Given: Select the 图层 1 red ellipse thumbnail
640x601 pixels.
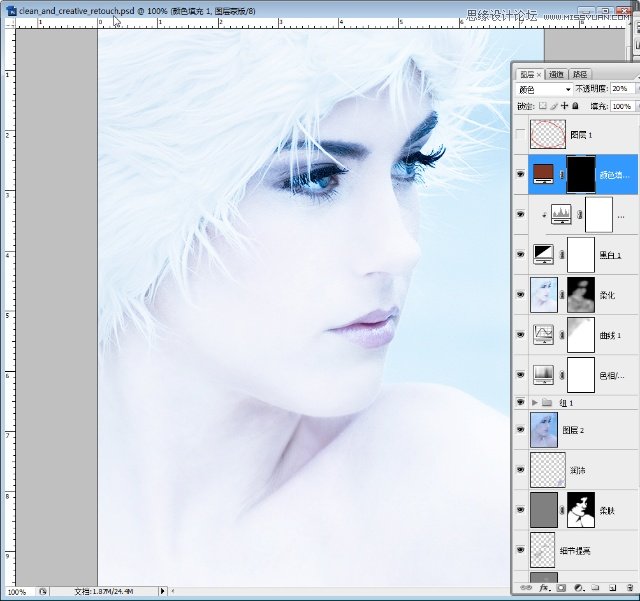Looking at the screenshot, I should [x=548, y=134].
